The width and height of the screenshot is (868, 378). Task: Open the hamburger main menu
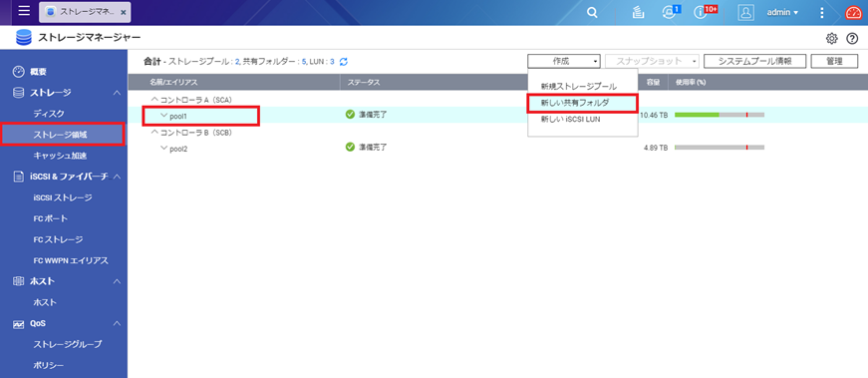24,12
